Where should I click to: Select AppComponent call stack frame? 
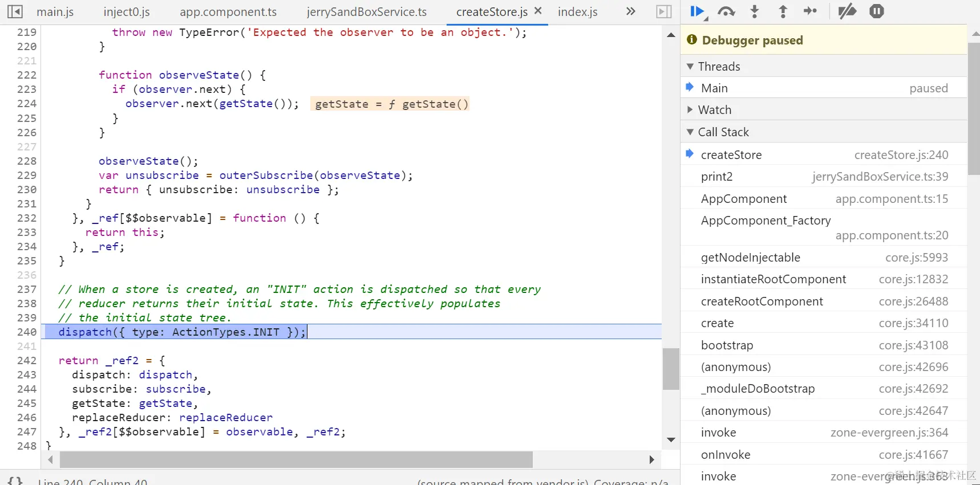coord(824,199)
